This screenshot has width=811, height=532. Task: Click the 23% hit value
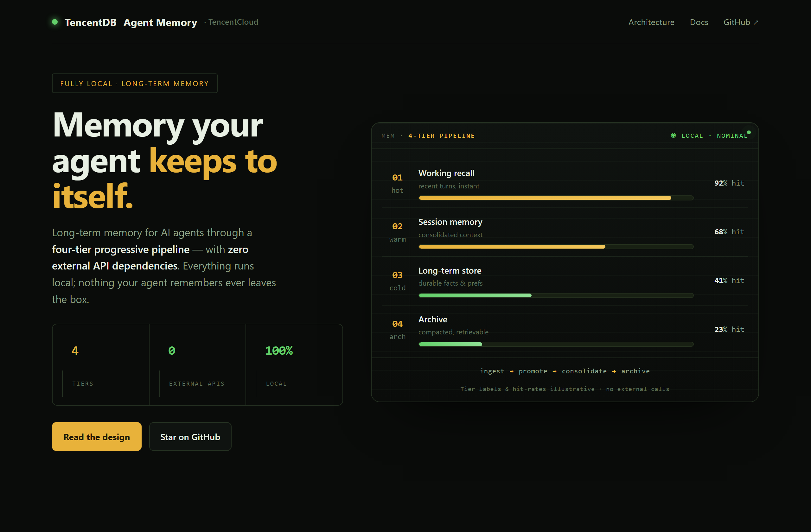click(x=729, y=329)
